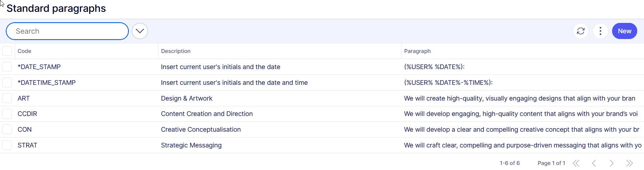
Task: Tick the checkbox for the CON row
Action: point(7,130)
